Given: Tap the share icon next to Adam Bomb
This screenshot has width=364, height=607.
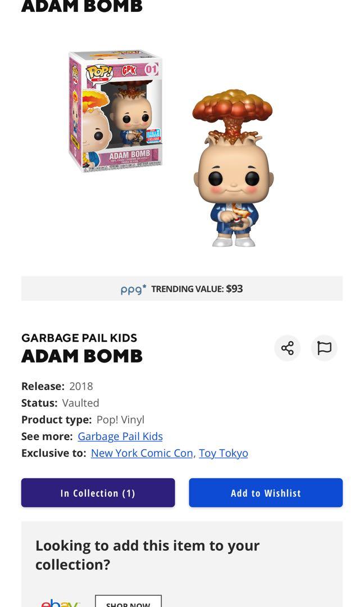Looking at the screenshot, I should pos(288,348).
